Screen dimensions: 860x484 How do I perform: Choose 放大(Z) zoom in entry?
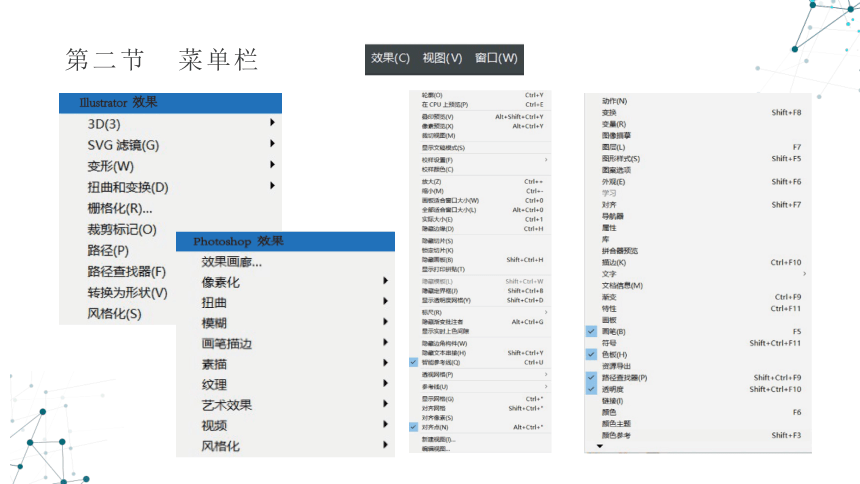(480, 182)
